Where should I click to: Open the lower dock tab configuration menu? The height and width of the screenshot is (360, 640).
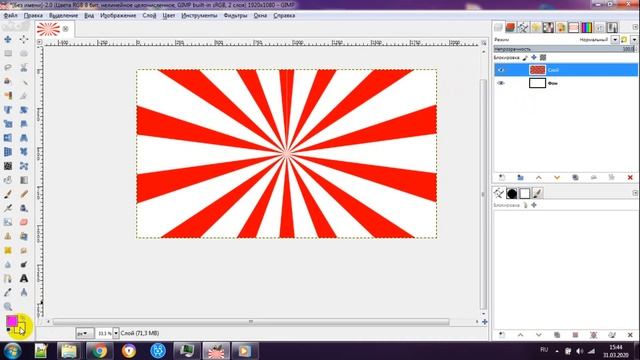point(635,193)
